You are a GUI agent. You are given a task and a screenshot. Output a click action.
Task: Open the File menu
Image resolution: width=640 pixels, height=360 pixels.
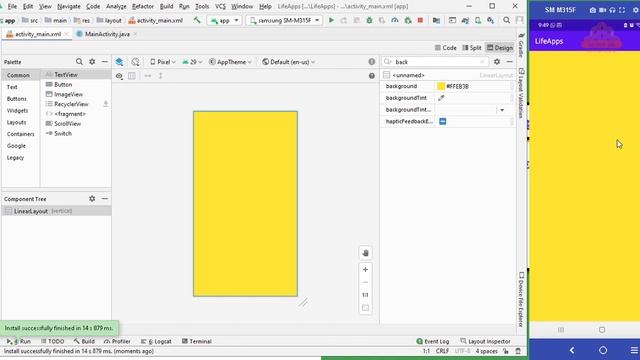pyautogui.click(x=13, y=7)
